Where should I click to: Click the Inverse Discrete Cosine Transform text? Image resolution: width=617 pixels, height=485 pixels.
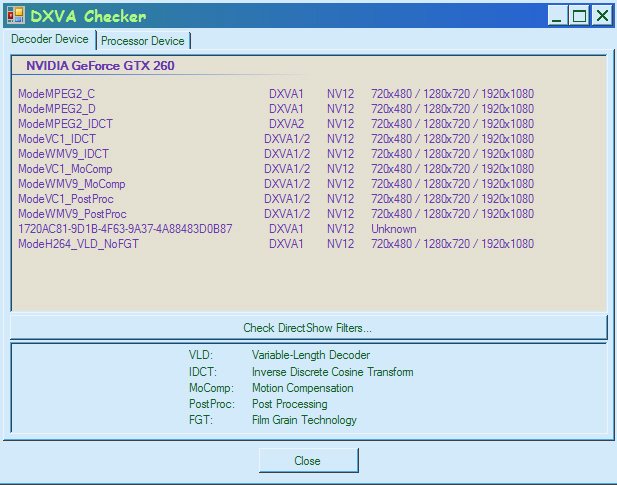point(333,372)
